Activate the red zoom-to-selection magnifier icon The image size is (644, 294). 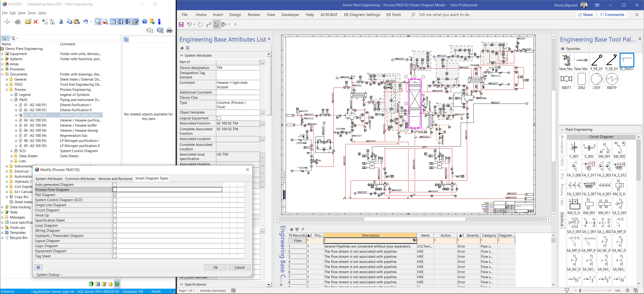point(106,22)
